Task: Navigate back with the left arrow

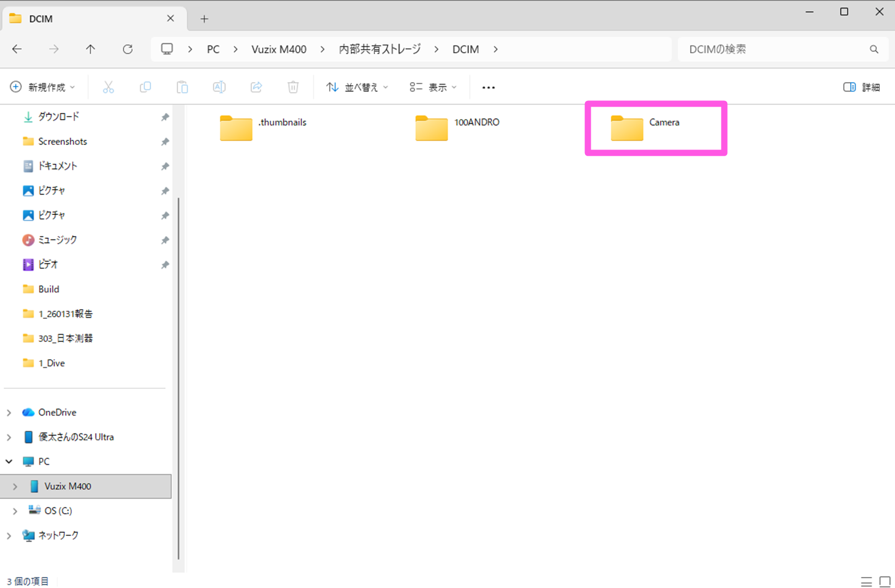Action: pos(17,49)
